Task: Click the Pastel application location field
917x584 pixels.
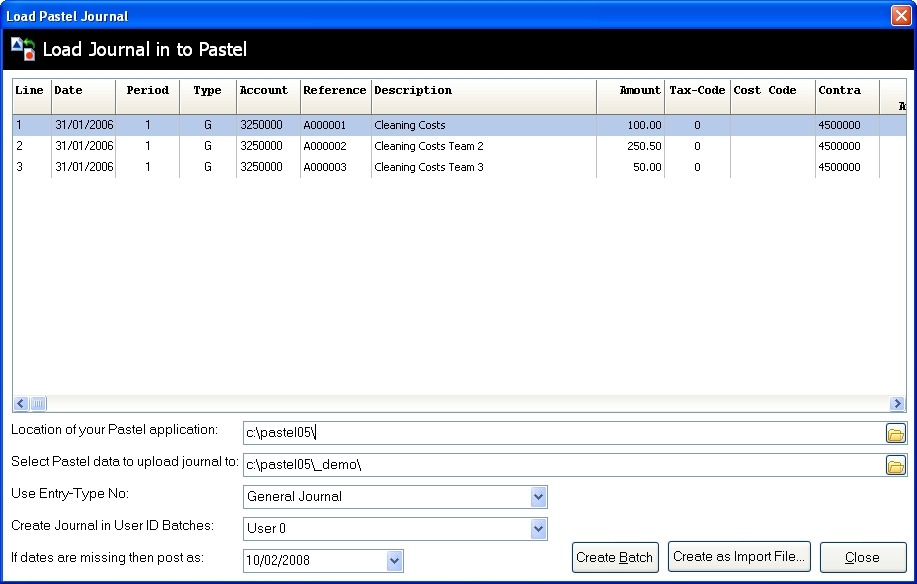Action: point(564,433)
